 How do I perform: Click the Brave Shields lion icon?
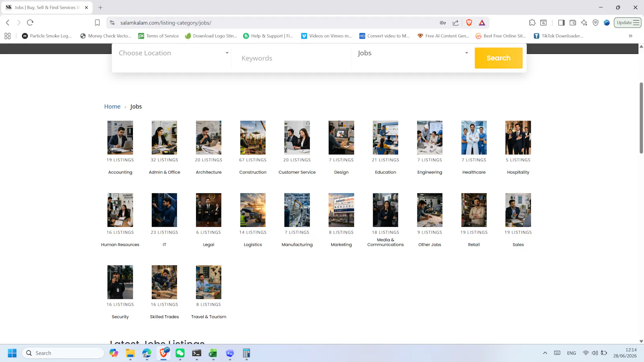coord(469,23)
